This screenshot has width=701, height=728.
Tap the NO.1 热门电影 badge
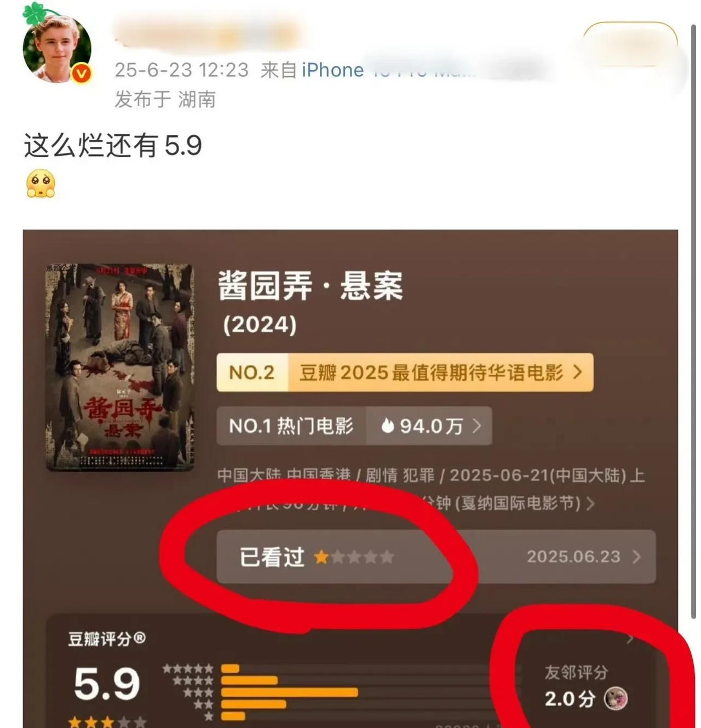coord(291,426)
